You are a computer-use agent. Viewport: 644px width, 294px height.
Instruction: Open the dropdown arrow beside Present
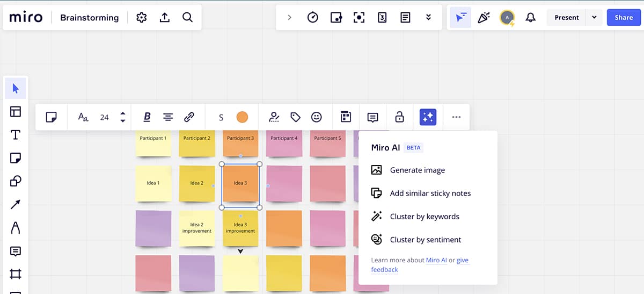[x=594, y=17]
